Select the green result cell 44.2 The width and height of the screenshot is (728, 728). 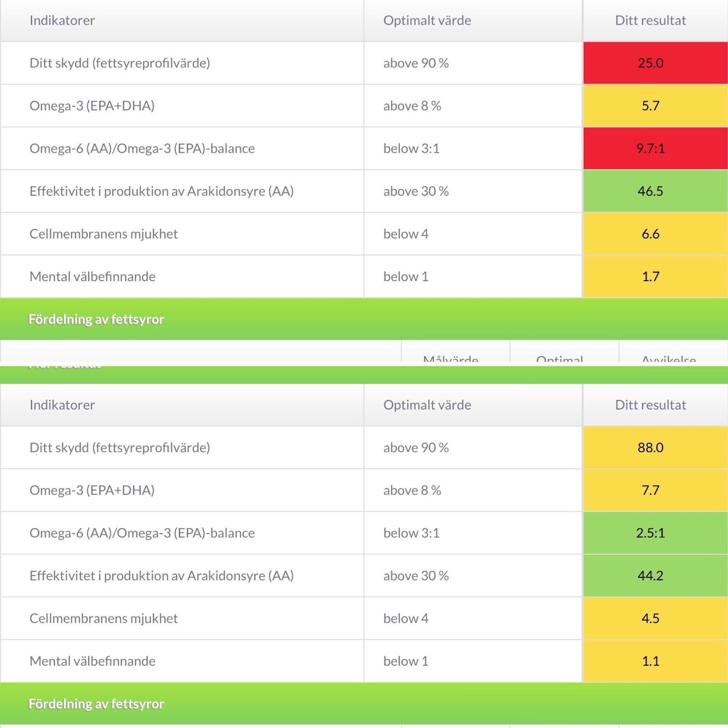point(655,576)
